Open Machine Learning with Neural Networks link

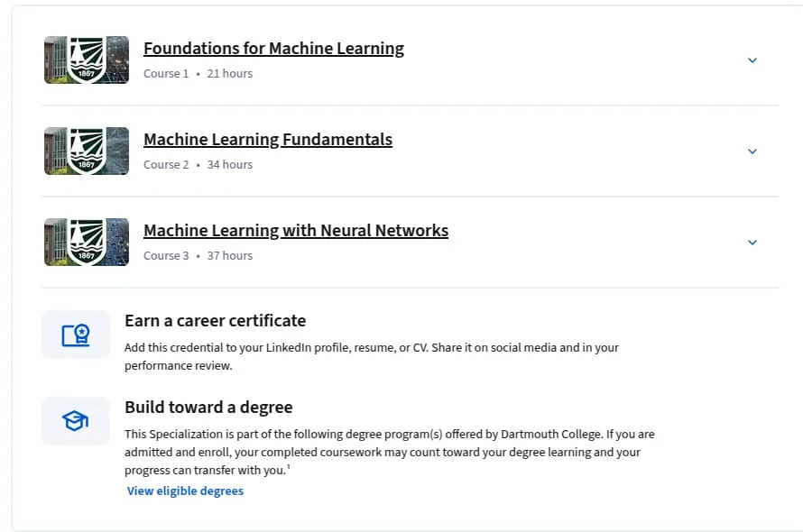(296, 231)
